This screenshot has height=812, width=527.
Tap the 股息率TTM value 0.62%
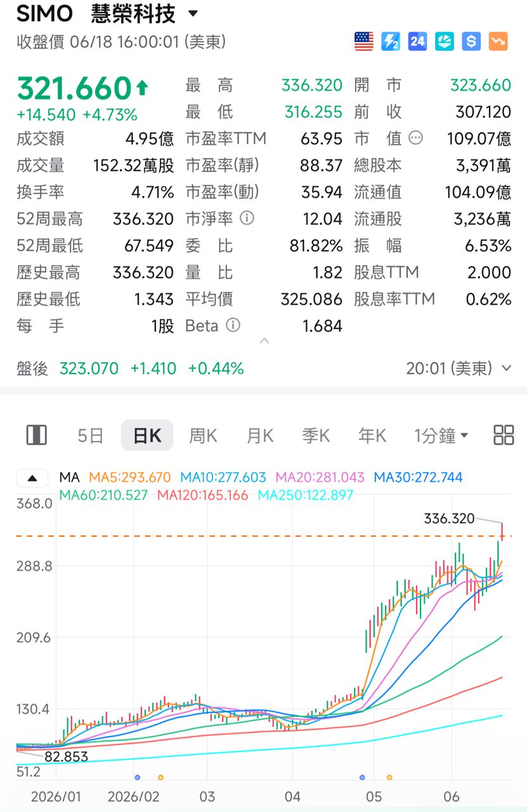pos(488,299)
